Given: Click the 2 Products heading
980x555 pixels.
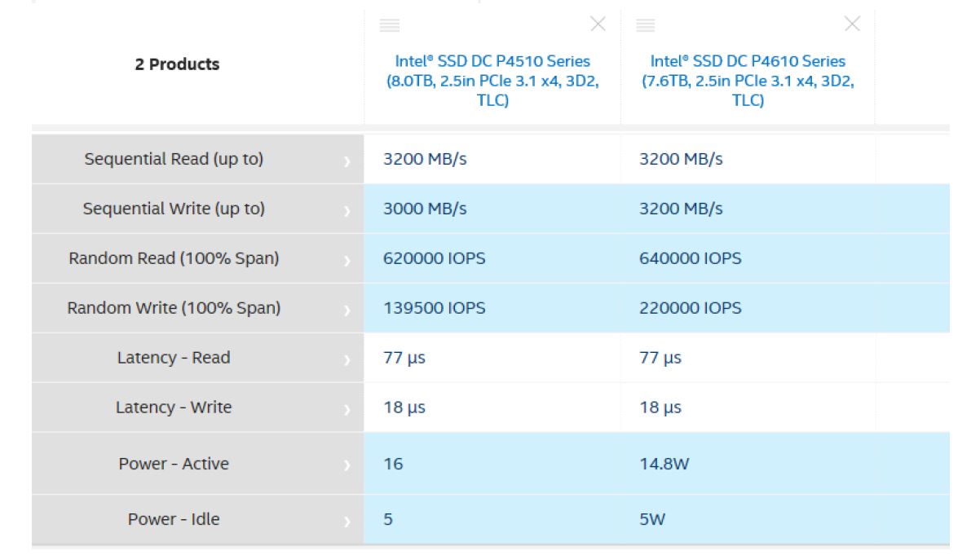Looking at the screenshot, I should point(177,64).
